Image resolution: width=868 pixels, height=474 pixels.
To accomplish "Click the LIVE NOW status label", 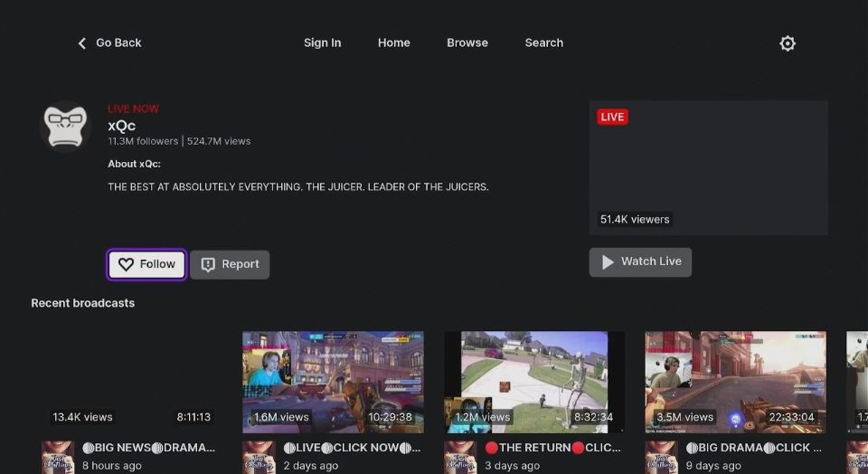I will (x=134, y=109).
